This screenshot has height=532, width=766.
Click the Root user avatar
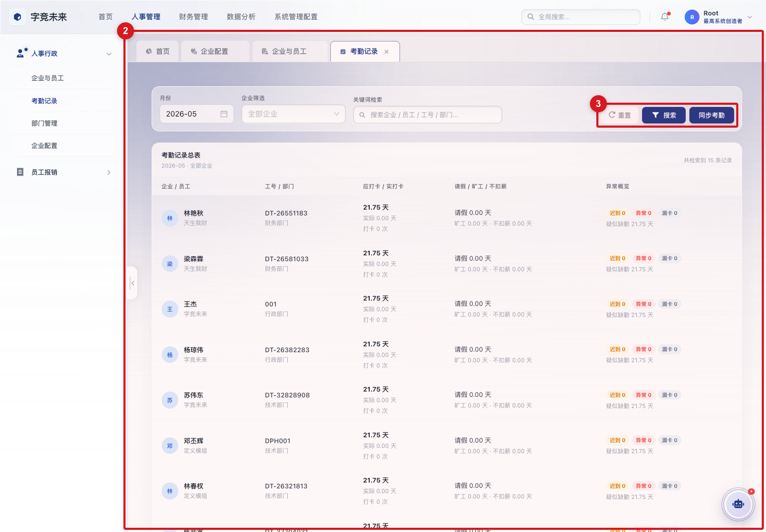pos(692,17)
